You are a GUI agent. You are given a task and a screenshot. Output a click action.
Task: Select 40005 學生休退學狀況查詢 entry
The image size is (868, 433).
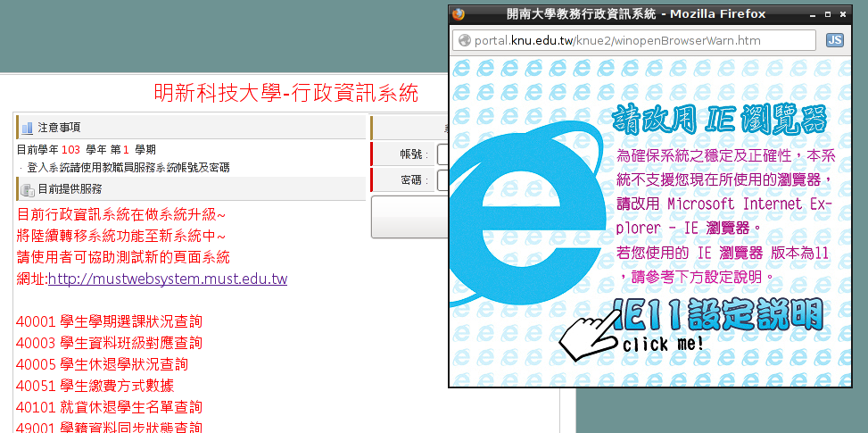pos(102,364)
